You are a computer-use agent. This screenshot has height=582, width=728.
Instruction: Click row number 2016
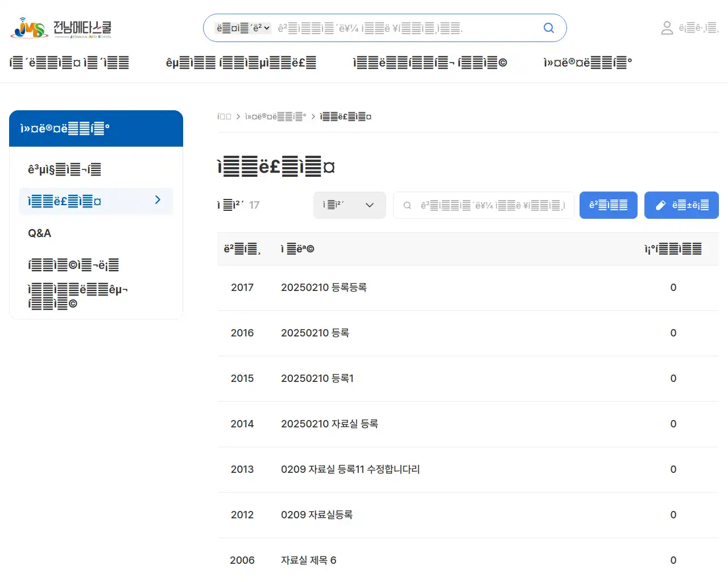click(x=242, y=333)
